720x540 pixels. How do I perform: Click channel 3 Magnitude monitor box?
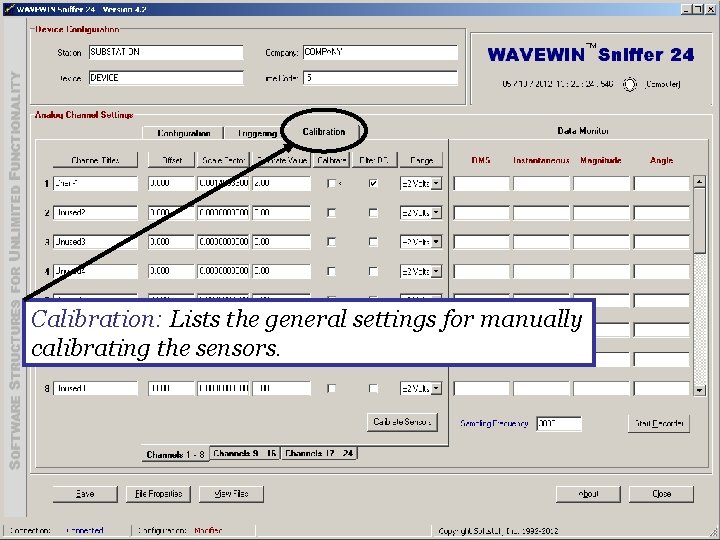point(601,242)
